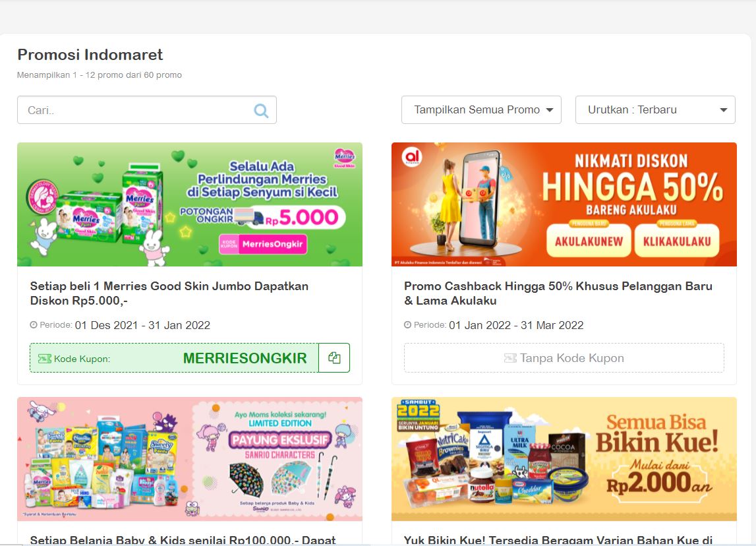Click the clock icon beside Akulaku Periode
The height and width of the screenshot is (546, 756).
407,325
